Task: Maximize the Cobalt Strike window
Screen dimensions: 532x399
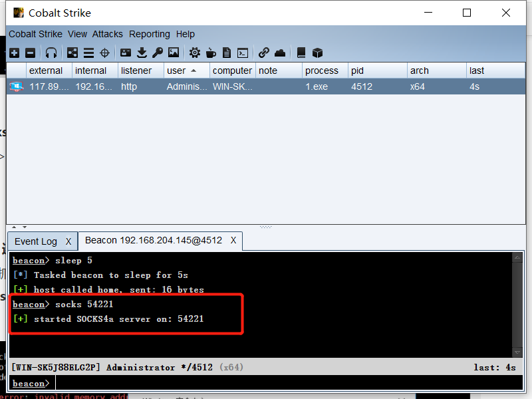Action: pyautogui.click(x=467, y=13)
